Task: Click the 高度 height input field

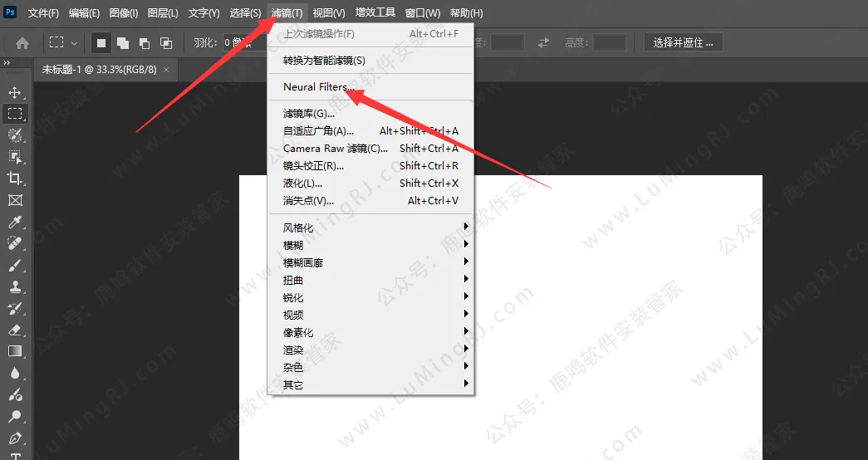Action: click(x=610, y=42)
